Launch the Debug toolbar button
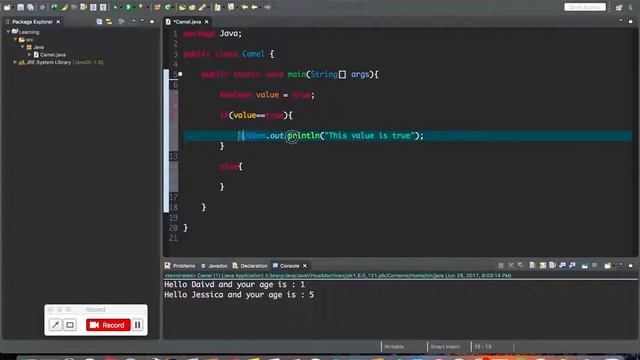Image resolution: width=640 pixels, height=360 pixels. point(115,7)
